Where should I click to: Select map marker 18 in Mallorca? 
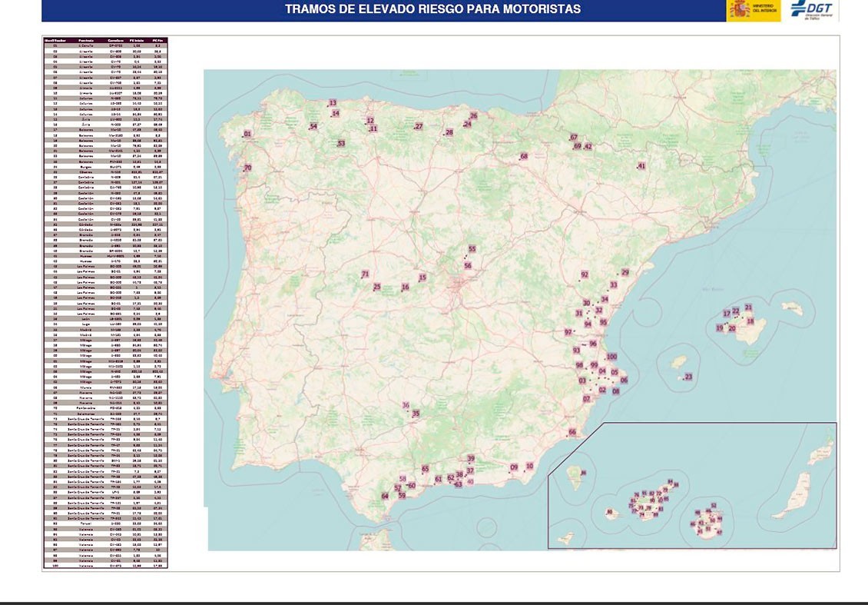(x=750, y=321)
